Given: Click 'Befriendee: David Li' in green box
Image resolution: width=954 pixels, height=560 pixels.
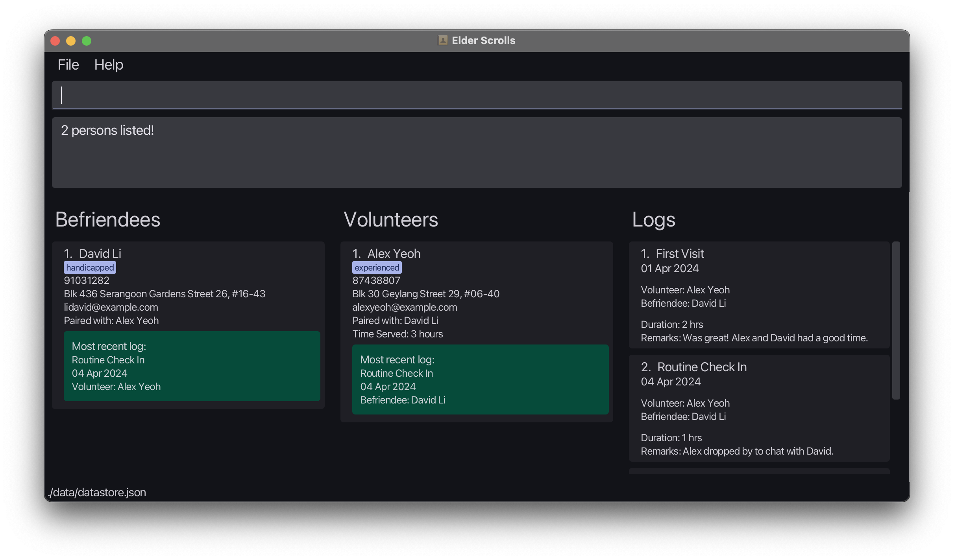Looking at the screenshot, I should [403, 400].
